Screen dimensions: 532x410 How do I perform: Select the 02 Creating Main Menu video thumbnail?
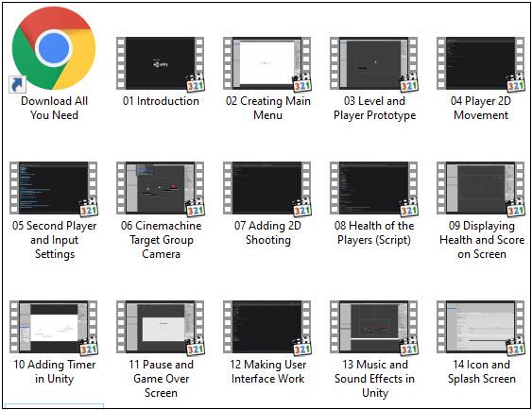267,63
